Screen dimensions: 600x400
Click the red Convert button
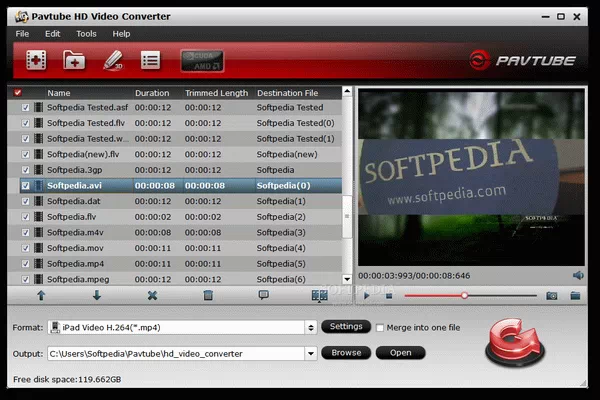tap(515, 342)
